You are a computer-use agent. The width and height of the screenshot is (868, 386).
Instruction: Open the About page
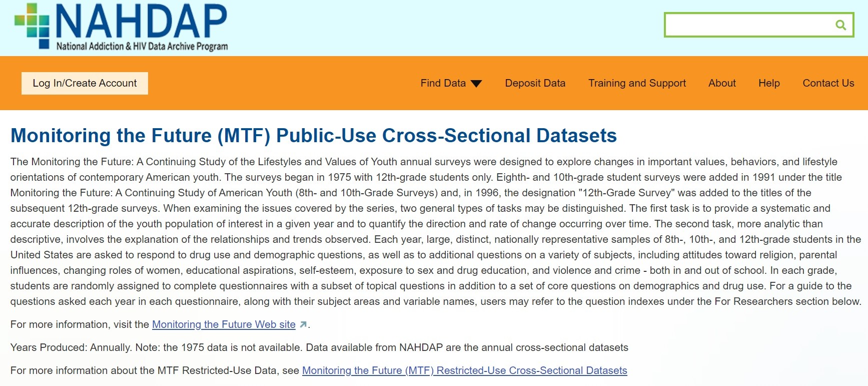coord(722,83)
